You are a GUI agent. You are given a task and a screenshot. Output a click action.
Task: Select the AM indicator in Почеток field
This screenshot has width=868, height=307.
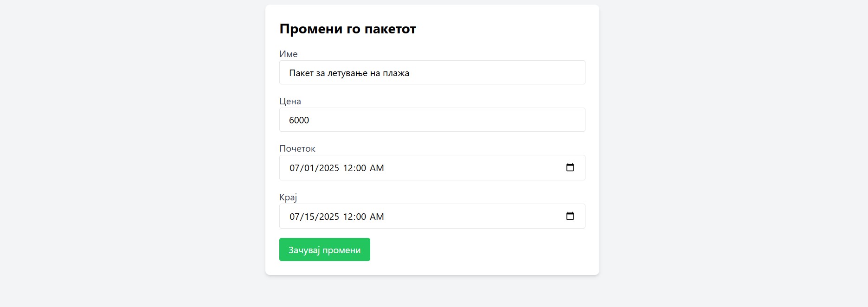pos(377,168)
